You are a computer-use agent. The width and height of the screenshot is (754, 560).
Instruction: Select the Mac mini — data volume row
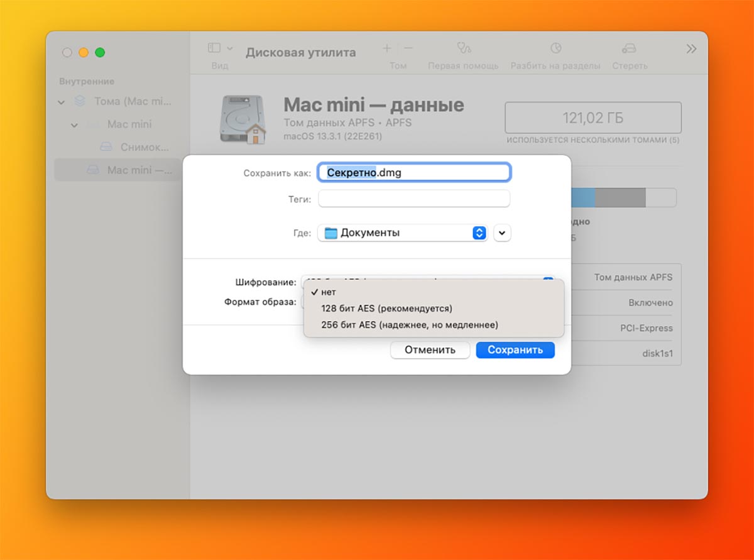[x=117, y=170]
